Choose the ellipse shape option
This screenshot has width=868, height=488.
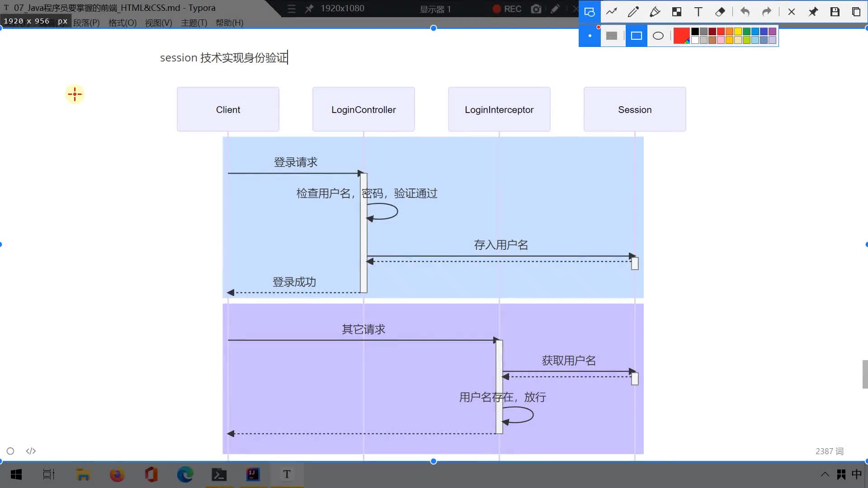click(x=658, y=36)
